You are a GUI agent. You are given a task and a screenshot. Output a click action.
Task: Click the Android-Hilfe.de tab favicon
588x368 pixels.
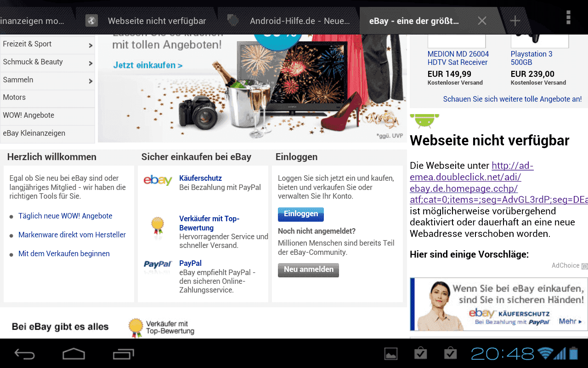pos(233,21)
